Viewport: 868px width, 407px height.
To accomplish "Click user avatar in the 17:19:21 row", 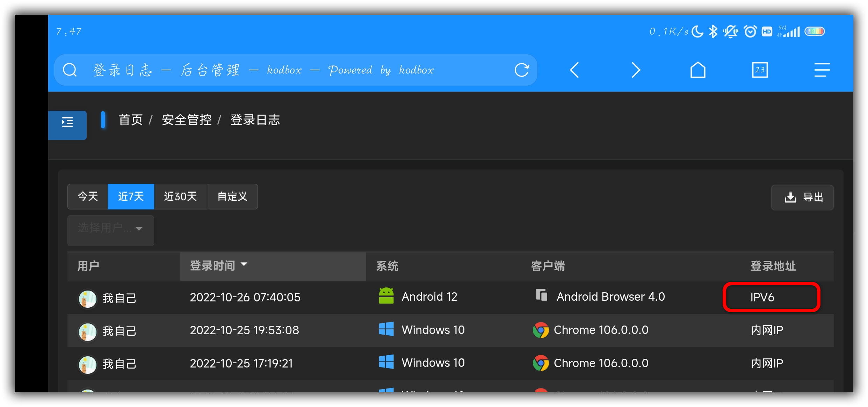I will (87, 364).
